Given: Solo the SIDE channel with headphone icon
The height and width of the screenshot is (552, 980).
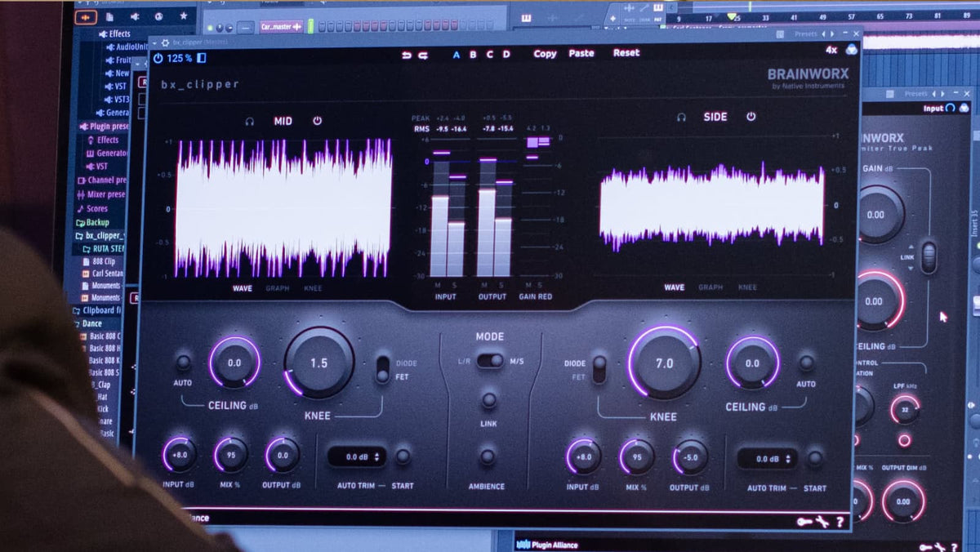Looking at the screenshot, I should 681,117.
